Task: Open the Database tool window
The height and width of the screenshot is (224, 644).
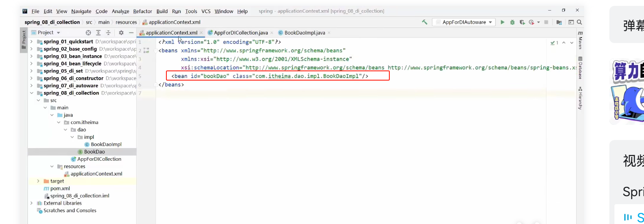Action: click(580, 67)
